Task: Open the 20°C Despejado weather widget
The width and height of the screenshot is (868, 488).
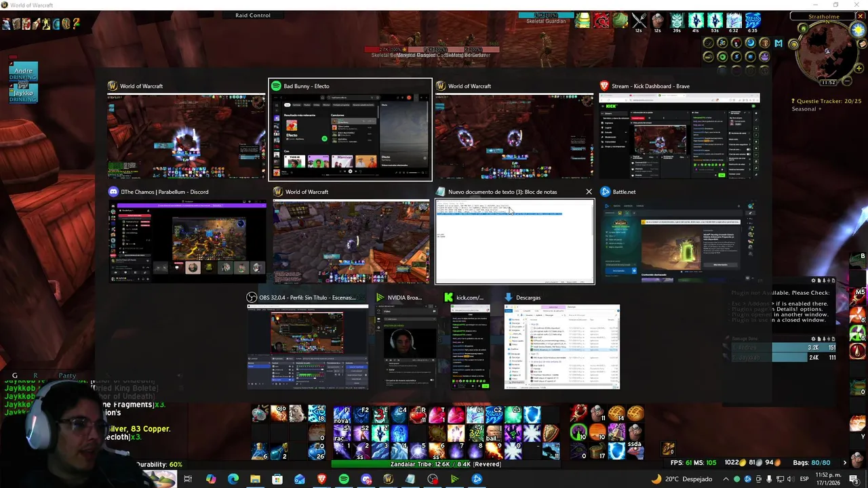Action: coord(682,479)
